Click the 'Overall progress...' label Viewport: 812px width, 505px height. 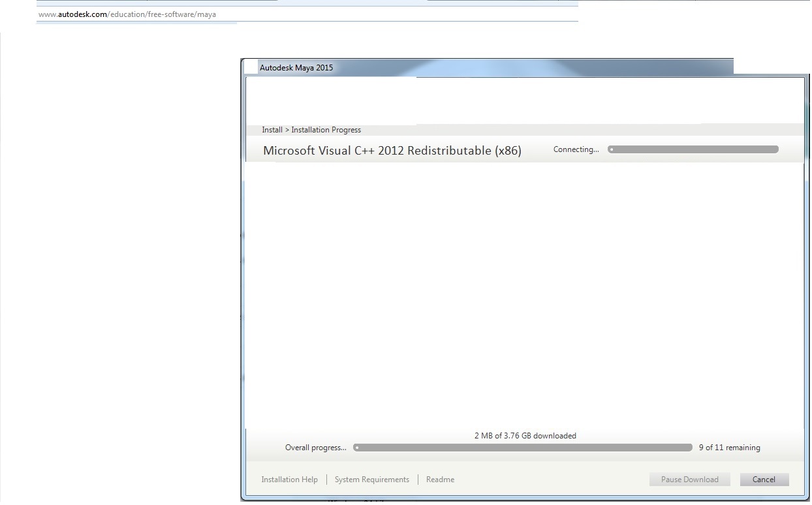coord(316,448)
